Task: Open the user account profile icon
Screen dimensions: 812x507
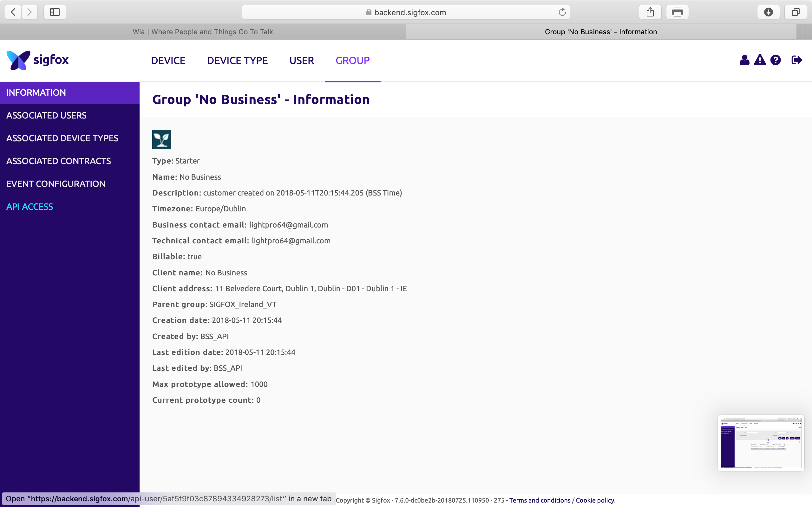Action: (744, 60)
